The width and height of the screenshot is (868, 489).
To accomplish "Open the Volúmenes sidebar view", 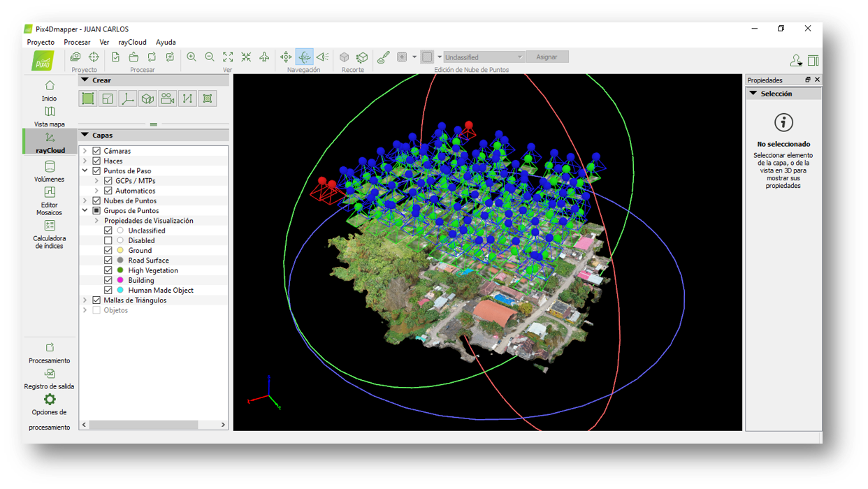I will [50, 171].
